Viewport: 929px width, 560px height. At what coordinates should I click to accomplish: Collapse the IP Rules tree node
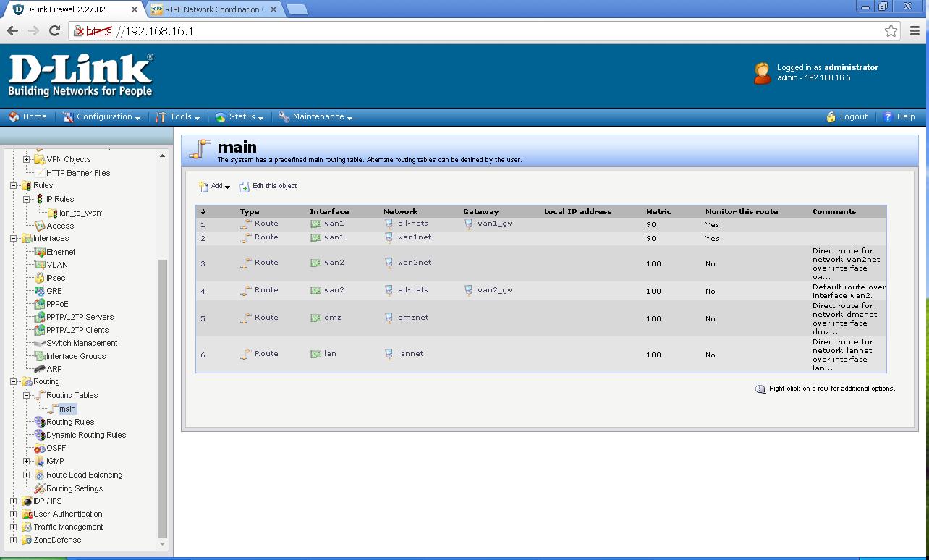(x=27, y=199)
